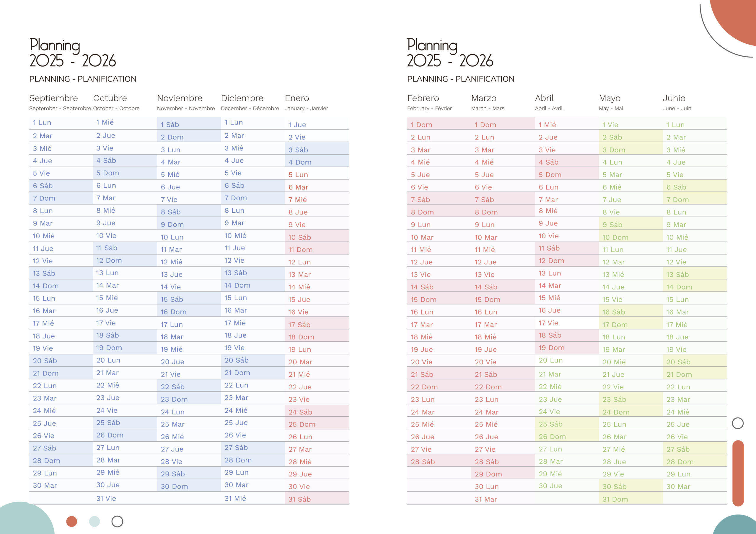Select the Junio month header
This screenshot has width=756, height=534.
click(x=674, y=98)
